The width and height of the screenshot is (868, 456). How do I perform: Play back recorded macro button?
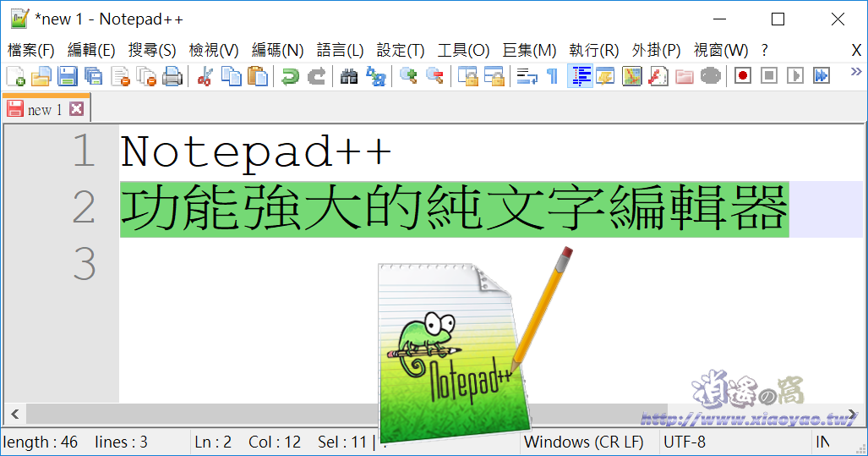pyautogui.click(x=795, y=75)
